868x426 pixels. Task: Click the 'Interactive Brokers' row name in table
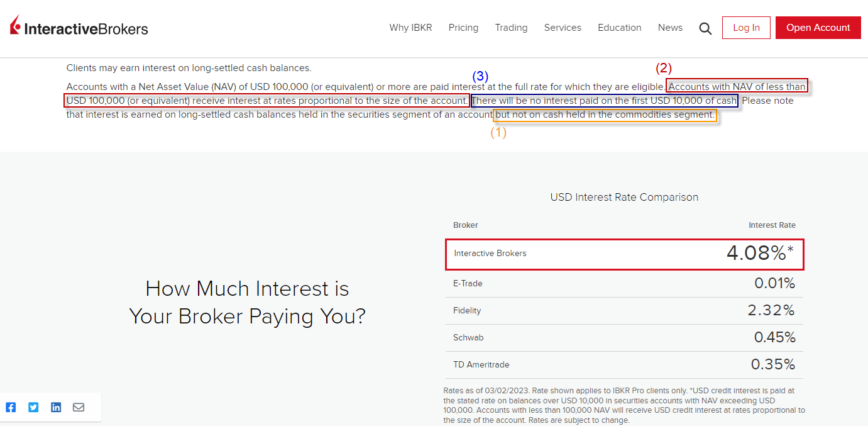pyautogui.click(x=490, y=254)
